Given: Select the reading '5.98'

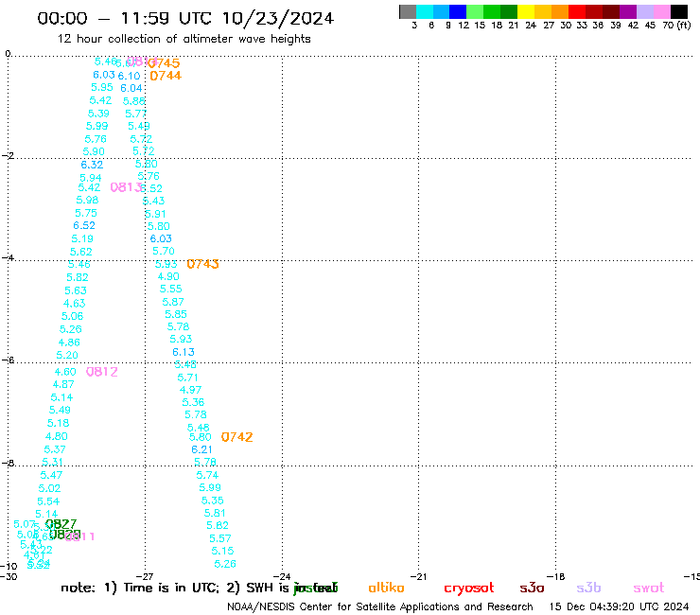Looking at the screenshot, I should (87, 200).
